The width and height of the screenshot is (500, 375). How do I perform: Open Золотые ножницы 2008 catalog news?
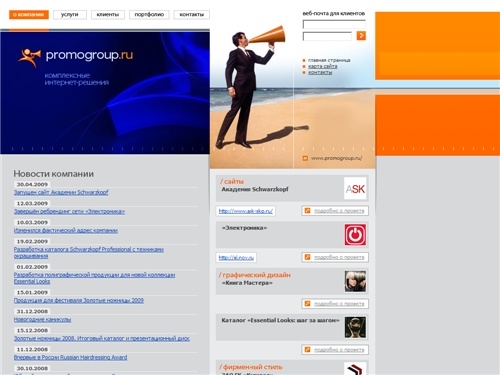[x=102, y=338]
